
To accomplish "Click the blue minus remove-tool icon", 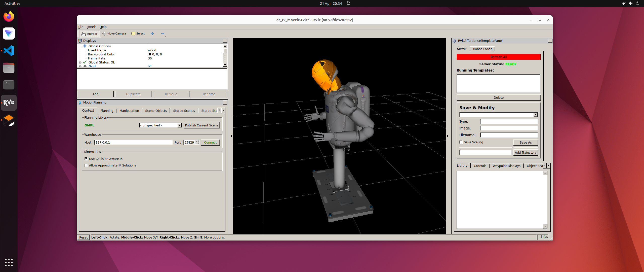I will [163, 34].
